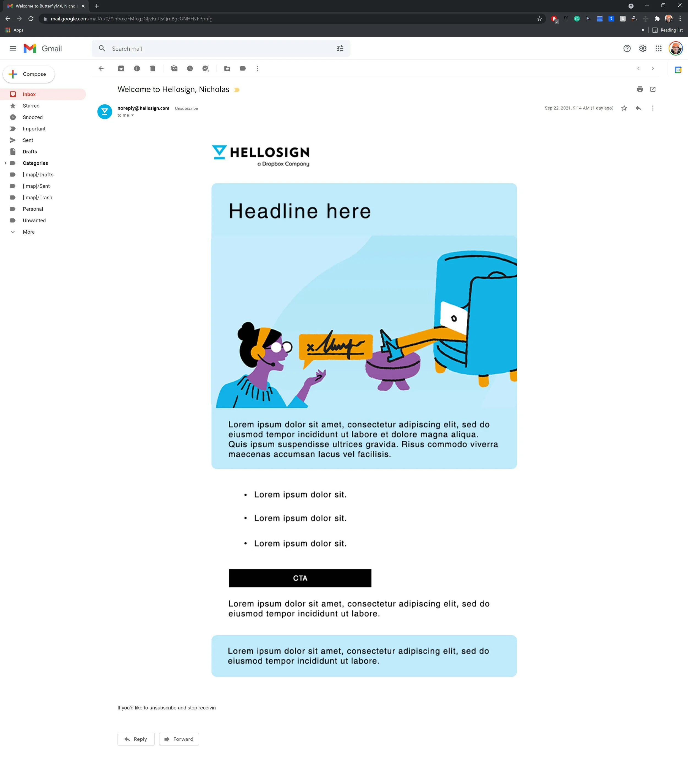
Task: Show the Reading list panel
Action: click(668, 30)
